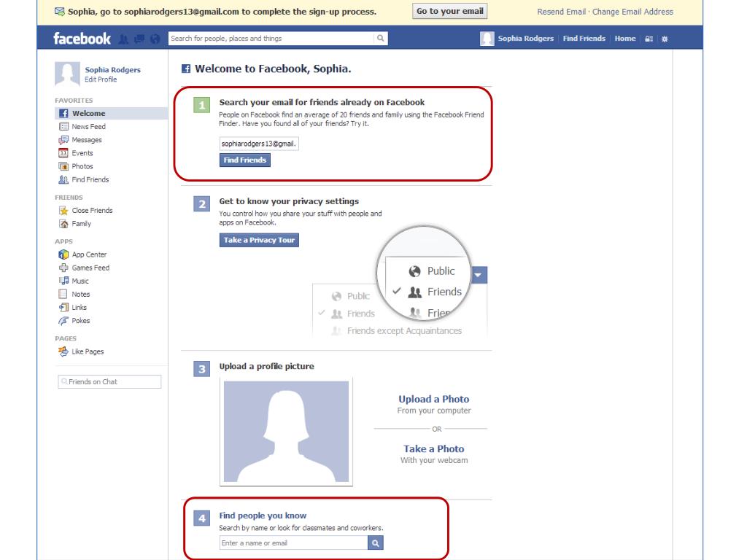Click Find people you know heading
The width and height of the screenshot is (747, 560).
[x=263, y=516]
